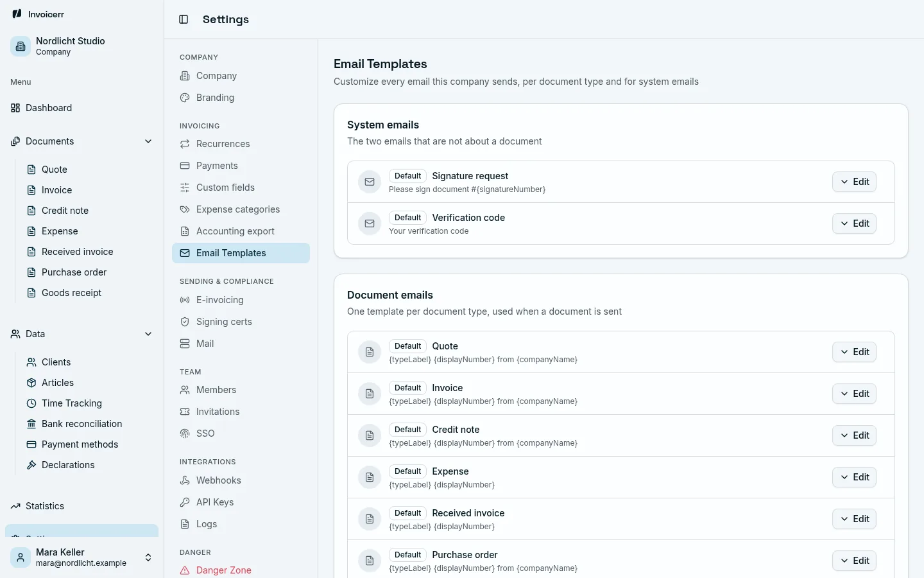Screen dimensions: 924x578
Task: Collapse the Documents menu section
Action: point(81,141)
